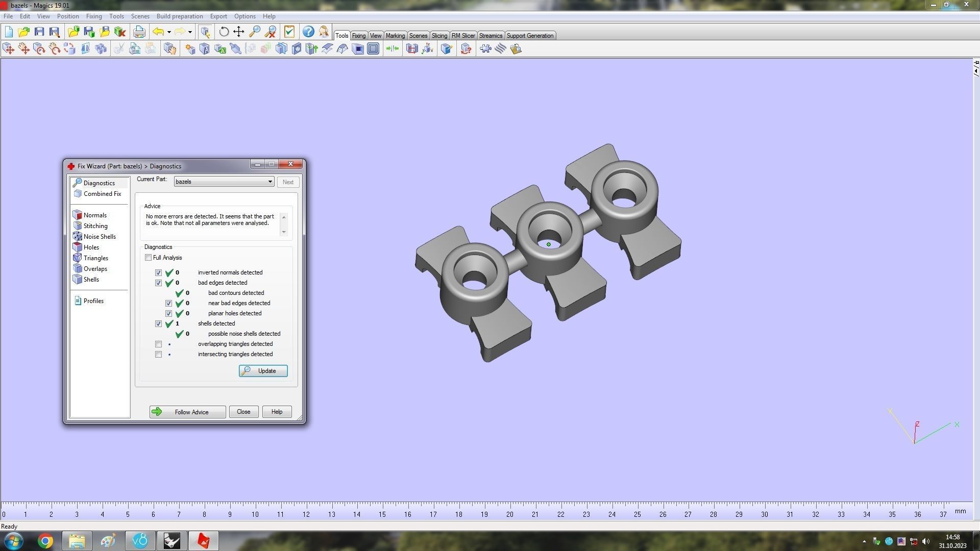Select Stitching in wizard sidebar
This screenshot has height=551, width=980.
90,226
